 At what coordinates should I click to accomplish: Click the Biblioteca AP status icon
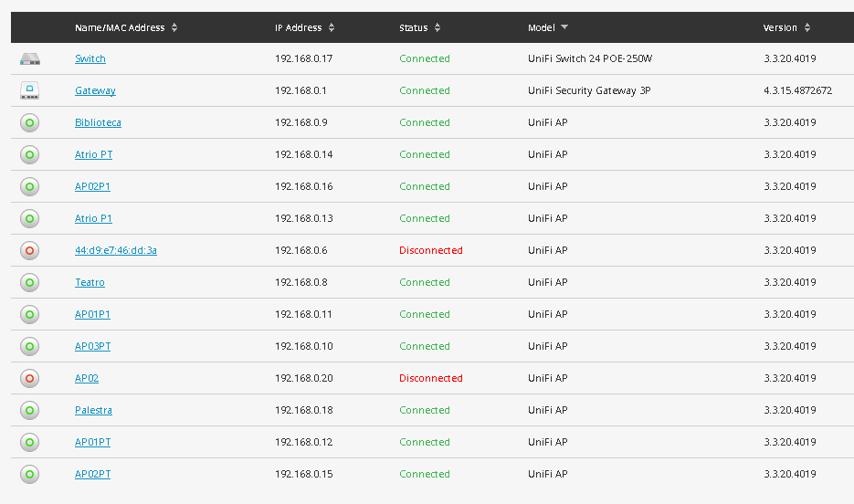pyautogui.click(x=30, y=122)
